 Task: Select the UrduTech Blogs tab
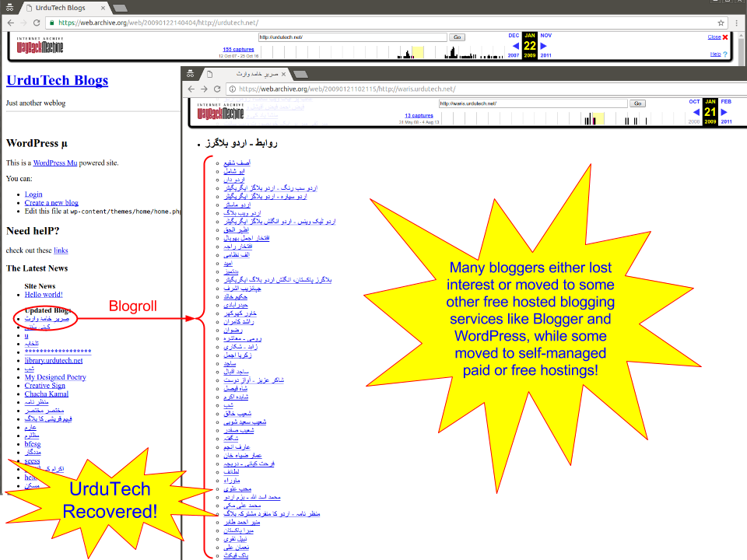point(63,8)
